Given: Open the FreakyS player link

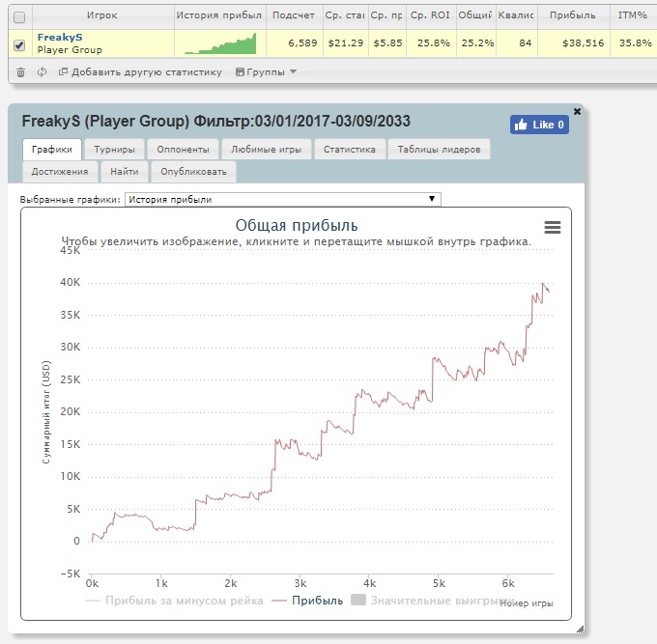Looking at the screenshot, I should (x=60, y=38).
